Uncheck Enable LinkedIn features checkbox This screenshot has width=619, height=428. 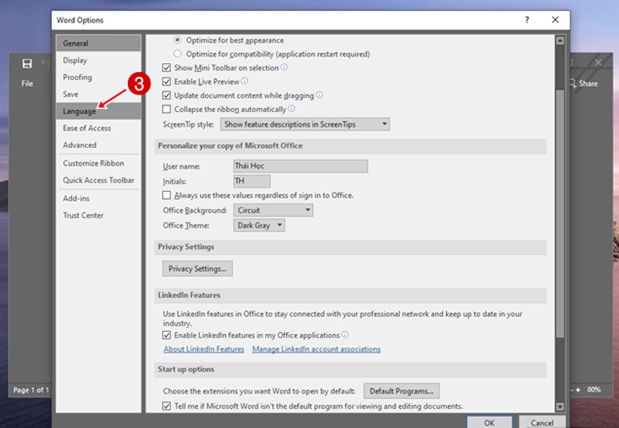167,335
